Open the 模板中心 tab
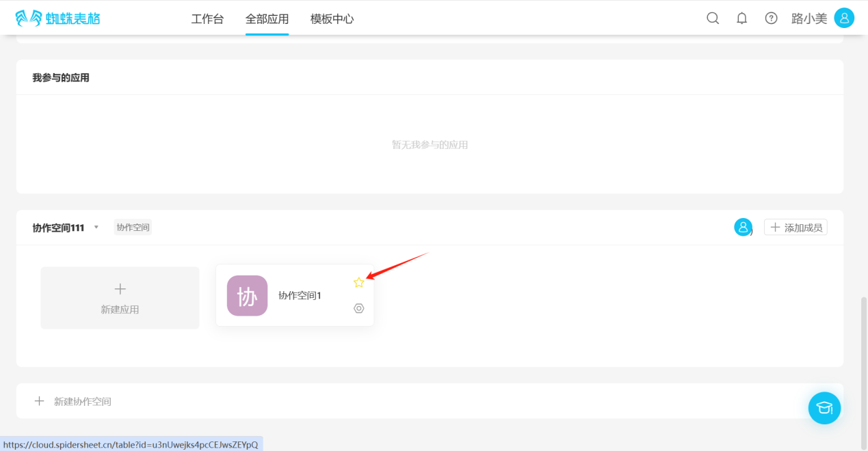This screenshot has height=451, width=868. [332, 18]
